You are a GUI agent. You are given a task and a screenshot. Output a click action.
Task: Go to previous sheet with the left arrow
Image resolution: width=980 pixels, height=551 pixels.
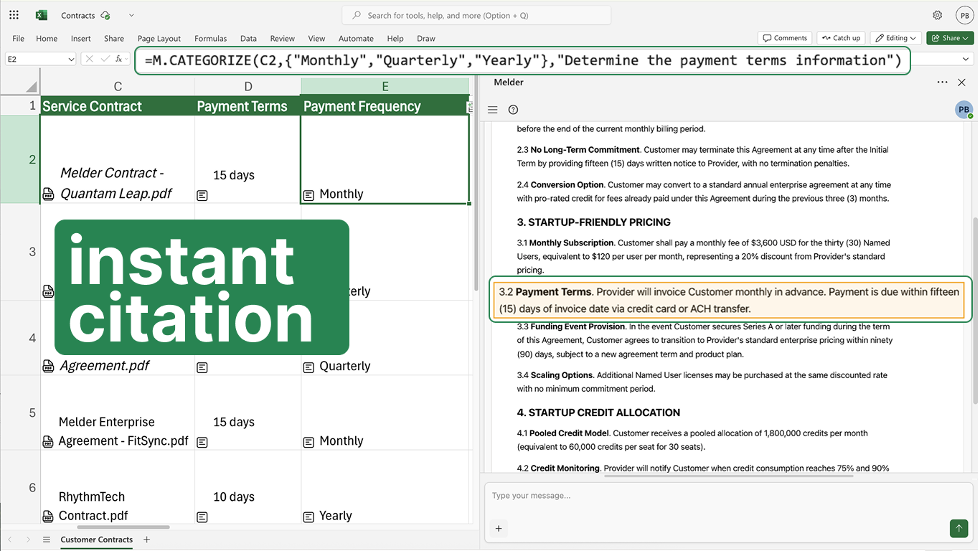10,540
